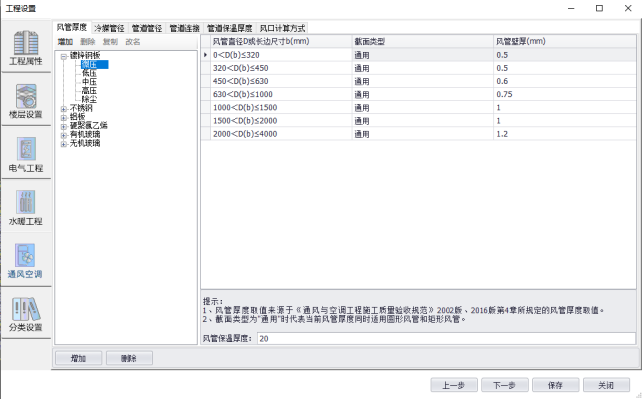This screenshot has height=399, width=642.
Task: Switch to the 冷媒管径 tab
Action: coord(109,28)
